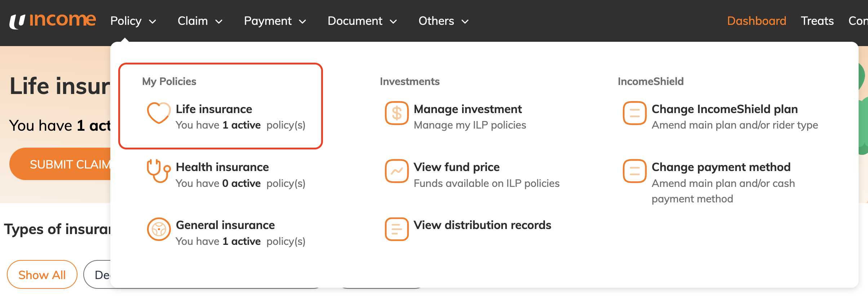The width and height of the screenshot is (868, 296).
Task: Go to the Dashboard tab
Action: pyautogui.click(x=757, y=21)
